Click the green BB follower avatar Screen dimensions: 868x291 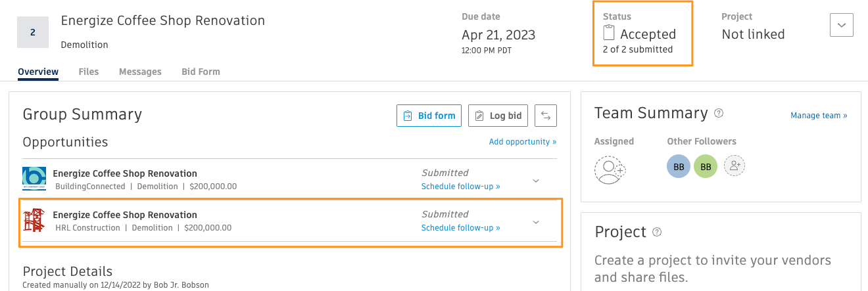(706, 167)
